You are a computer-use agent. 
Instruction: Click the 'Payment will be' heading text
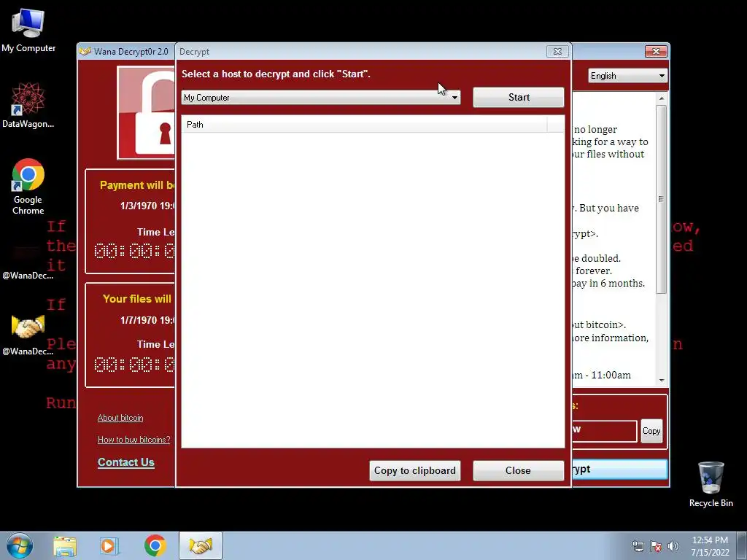tap(137, 185)
